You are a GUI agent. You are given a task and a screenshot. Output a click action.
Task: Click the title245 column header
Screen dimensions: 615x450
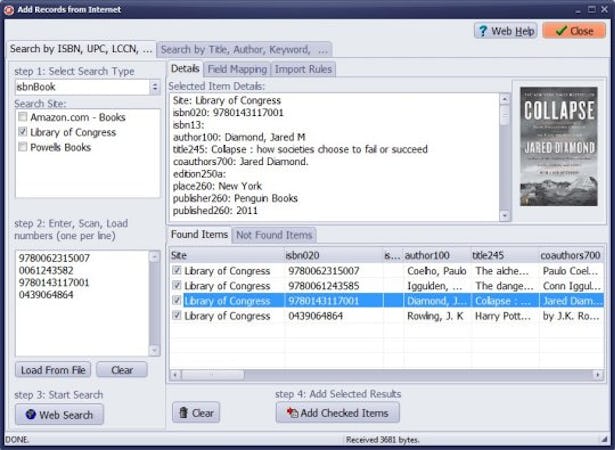tap(505, 255)
